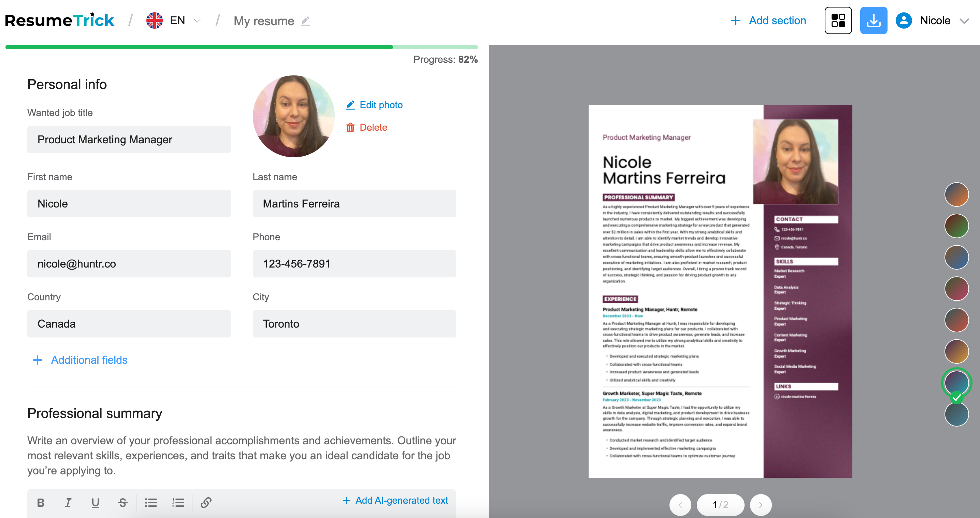Click the template grid icon button
980x518 pixels.
838,20
